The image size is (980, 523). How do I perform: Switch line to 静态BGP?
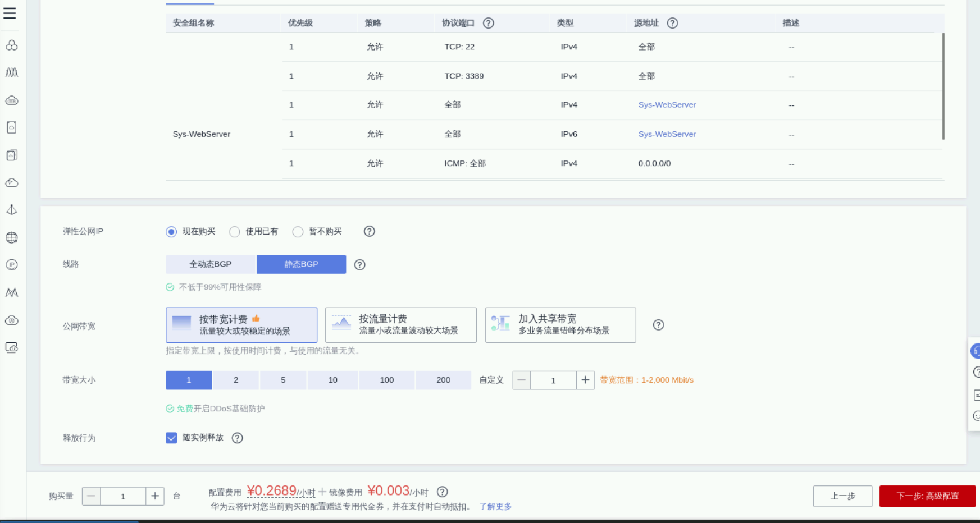tap(301, 264)
